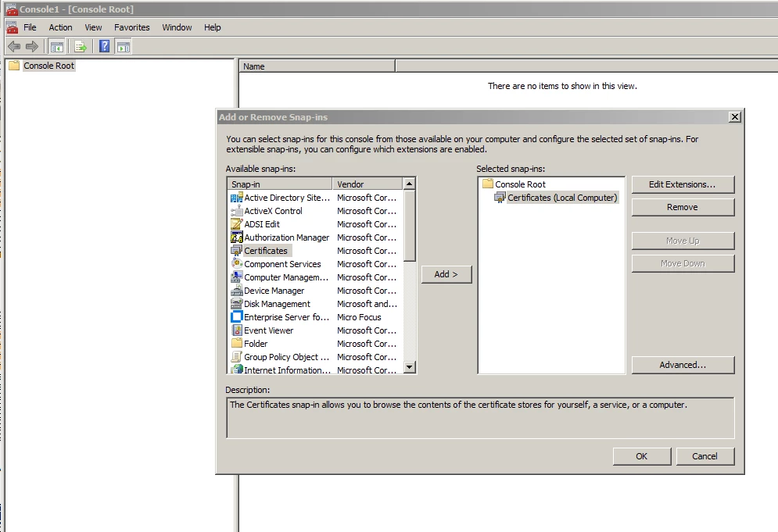Image resolution: width=778 pixels, height=532 pixels.
Task: Toggle Show/Hide Console Tree toolbar icon
Action: tap(56, 47)
